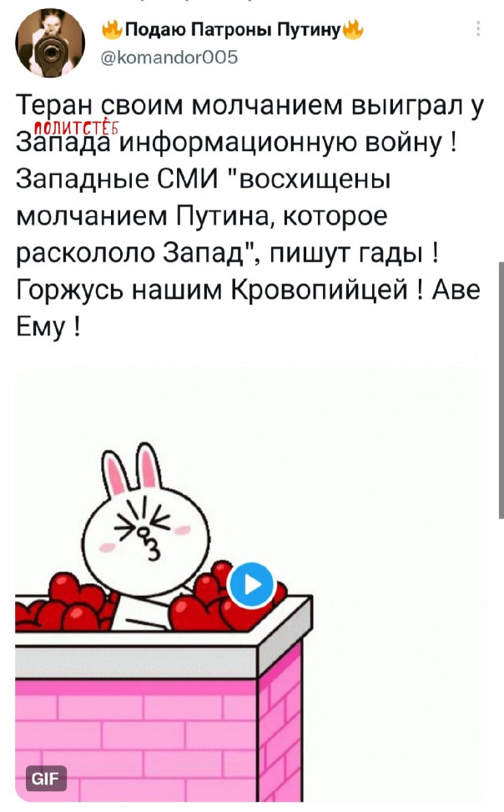The image size is (504, 812).
Task: Click the vertical scrollbar on the right edge
Action: tap(501, 390)
